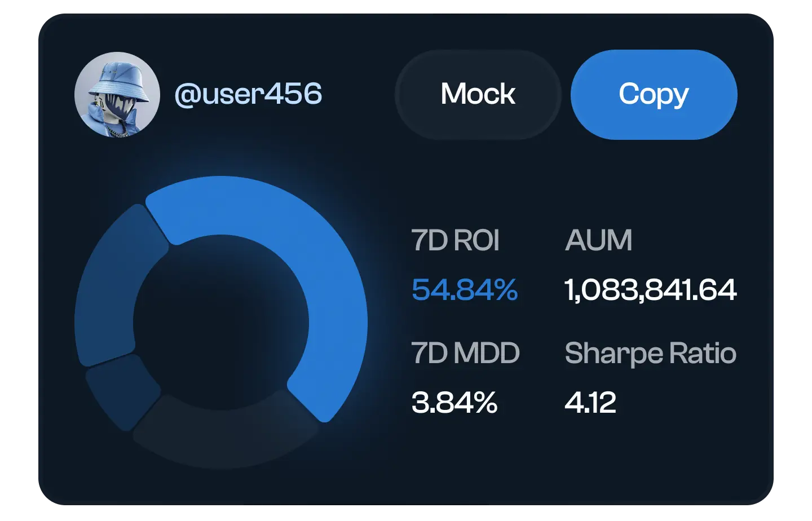The height and width of the screenshot is (521, 812).
Task: Click the @ symbol in the username
Action: click(187, 95)
